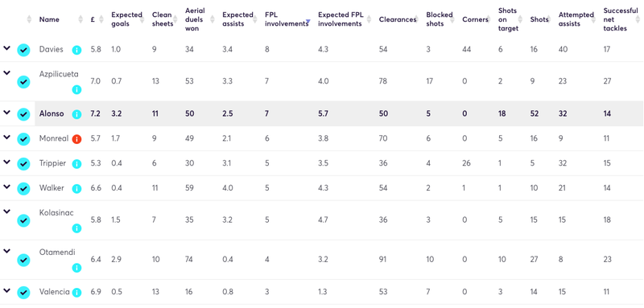Expand the Monreal row chevron

[6, 137]
